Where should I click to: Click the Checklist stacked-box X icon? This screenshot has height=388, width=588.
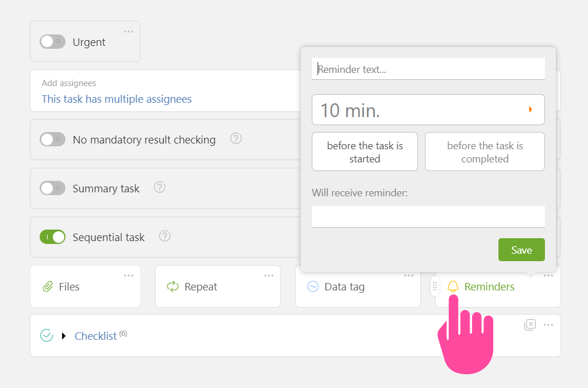530,325
